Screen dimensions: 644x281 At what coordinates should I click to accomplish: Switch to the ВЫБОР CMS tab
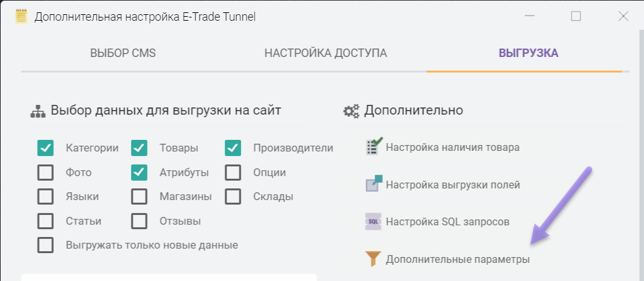point(123,53)
